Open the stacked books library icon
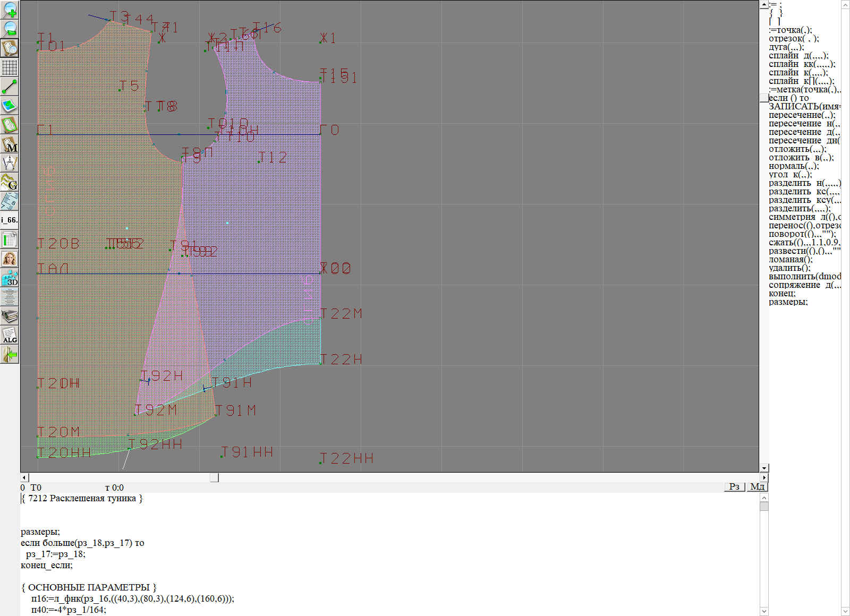Image resolution: width=850 pixels, height=616 pixels. (10, 316)
